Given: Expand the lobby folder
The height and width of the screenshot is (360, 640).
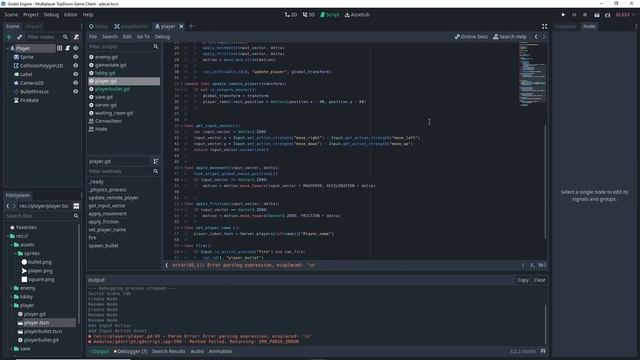Looking at the screenshot, I should coord(11,297).
